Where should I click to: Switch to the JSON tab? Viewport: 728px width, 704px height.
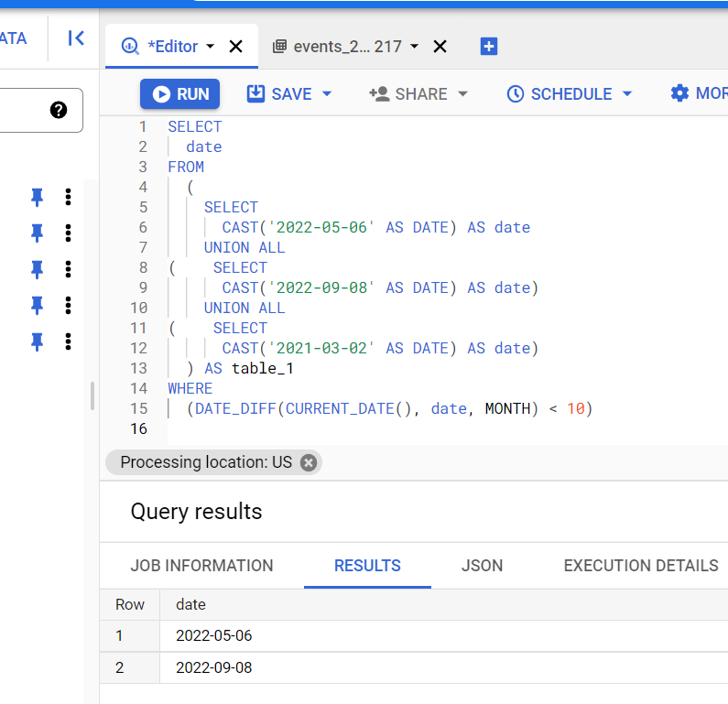pyautogui.click(x=482, y=566)
